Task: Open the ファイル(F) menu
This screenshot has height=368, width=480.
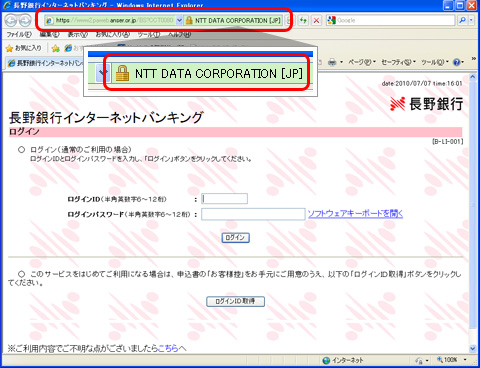Action: (x=19, y=34)
